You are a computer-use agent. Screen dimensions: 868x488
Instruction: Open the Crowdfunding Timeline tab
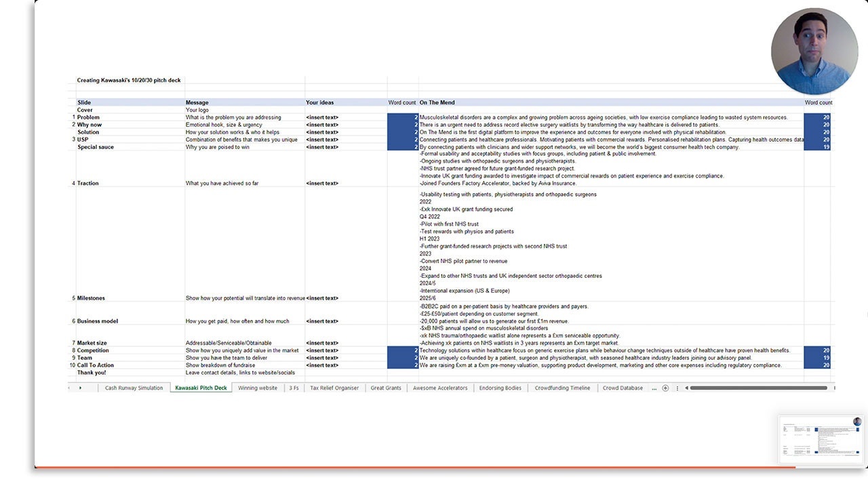(x=563, y=388)
